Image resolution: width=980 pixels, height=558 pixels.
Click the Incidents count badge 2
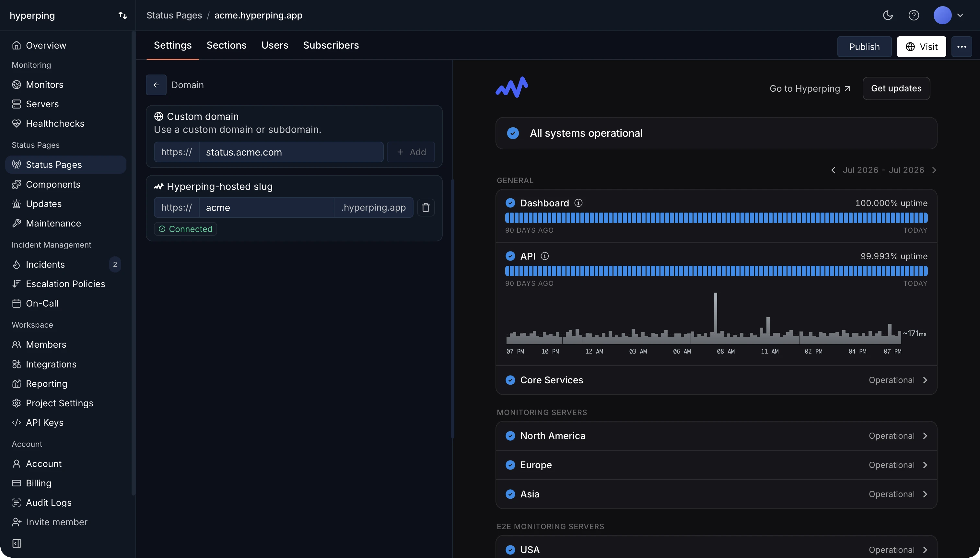click(115, 264)
